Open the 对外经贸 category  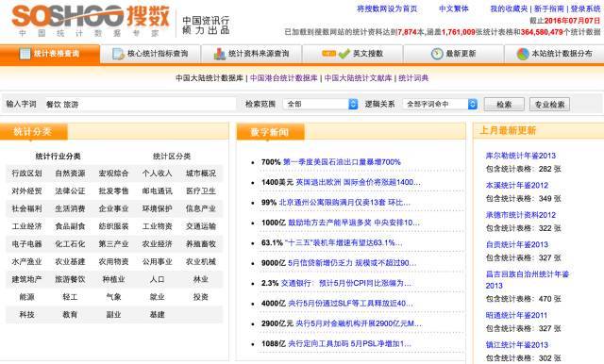[26, 191]
